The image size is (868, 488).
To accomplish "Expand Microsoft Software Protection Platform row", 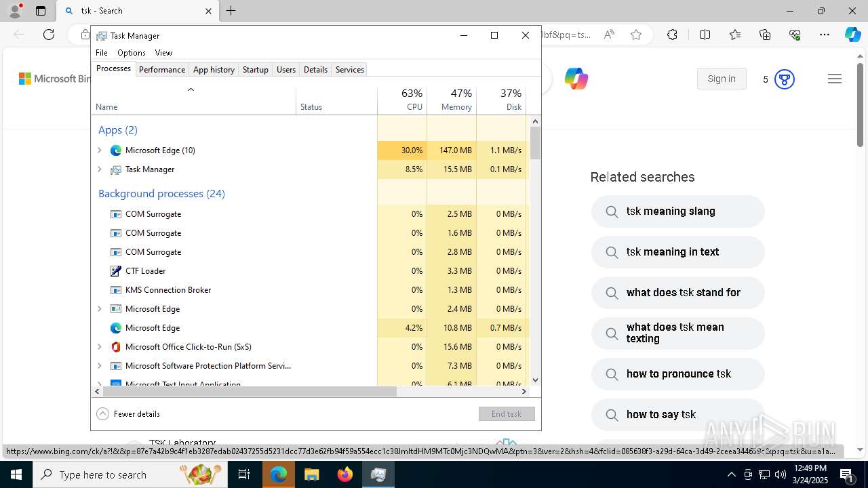I will [x=100, y=366].
